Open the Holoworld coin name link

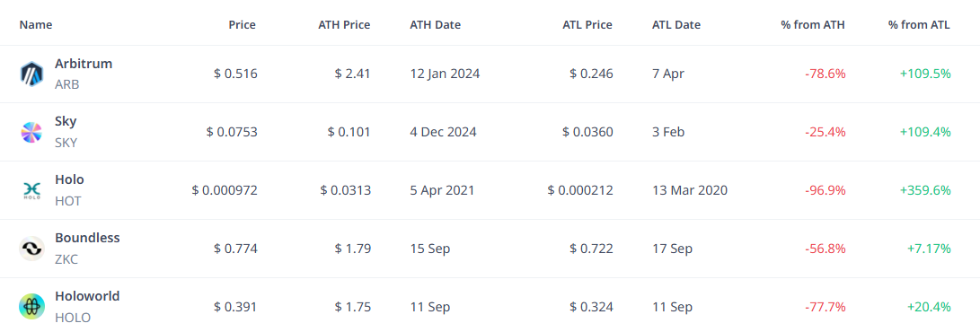click(87, 296)
